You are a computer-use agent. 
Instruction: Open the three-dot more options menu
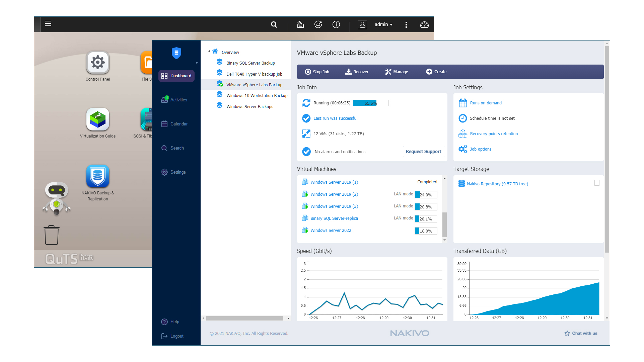click(x=406, y=24)
